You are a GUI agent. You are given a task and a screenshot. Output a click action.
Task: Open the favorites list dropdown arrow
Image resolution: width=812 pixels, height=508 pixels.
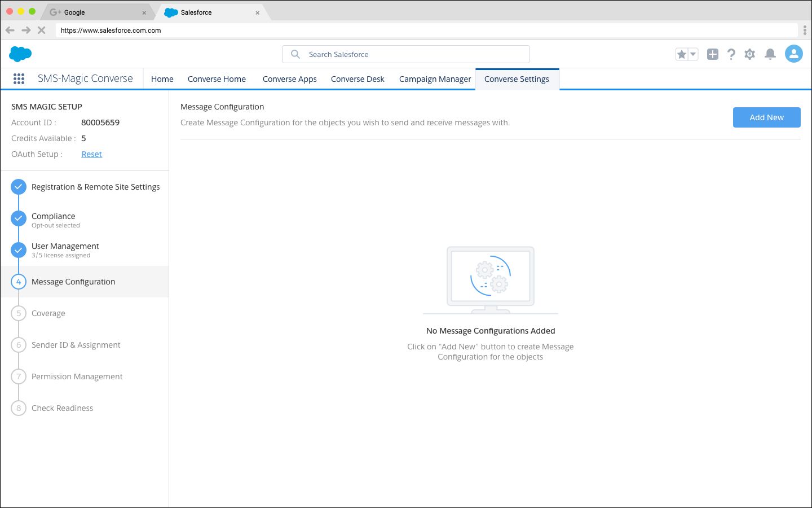pyautogui.click(x=693, y=54)
